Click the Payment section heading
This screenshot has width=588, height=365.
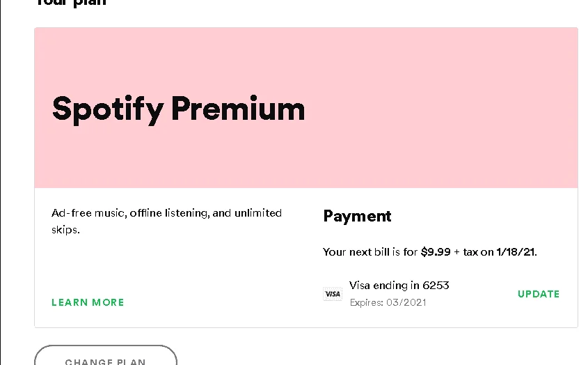pos(357,217)
